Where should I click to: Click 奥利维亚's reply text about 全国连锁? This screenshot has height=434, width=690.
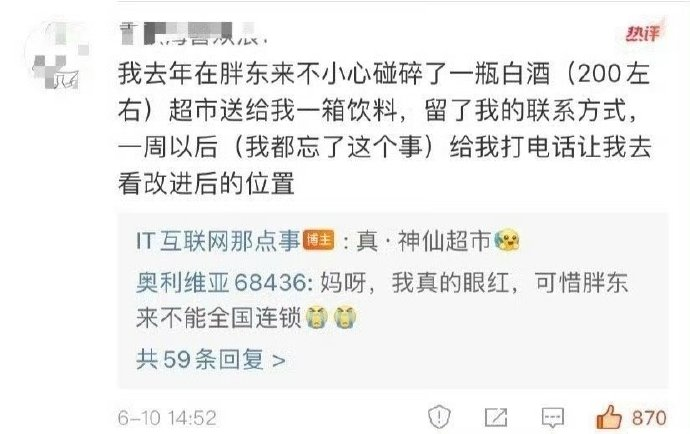(382, 300)
